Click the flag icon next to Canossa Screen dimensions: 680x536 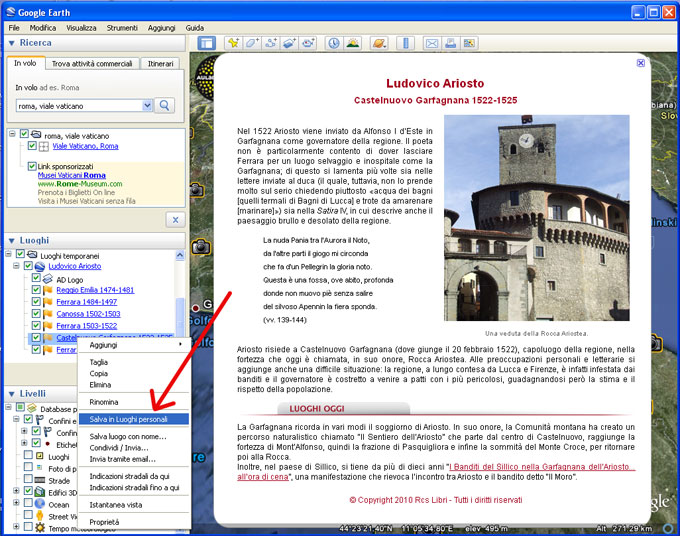(48, 314)
